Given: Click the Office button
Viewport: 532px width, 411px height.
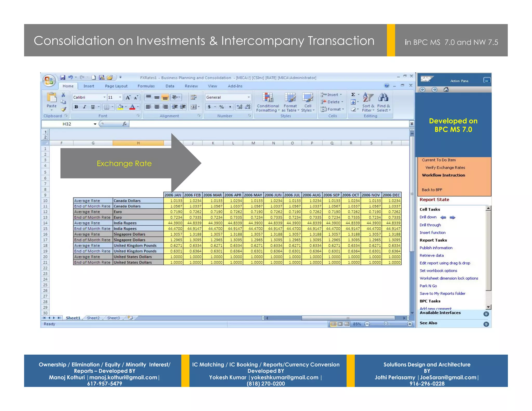Looking at the screenshot, I should [x=49, y=80].
